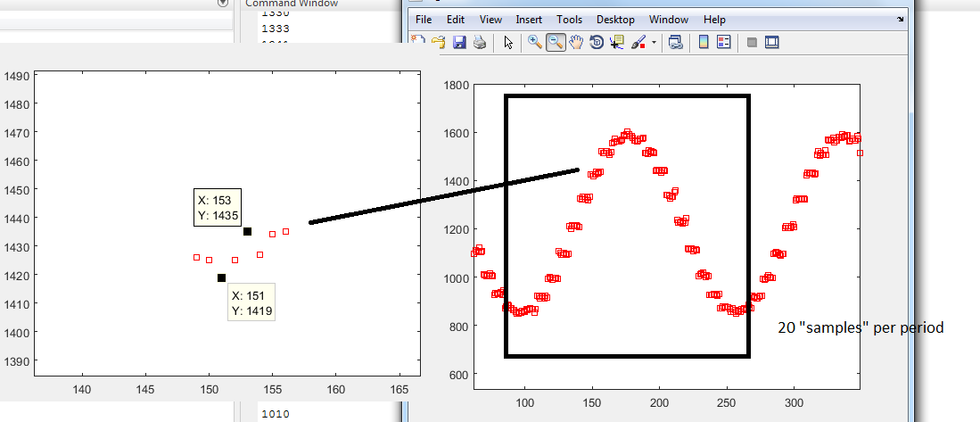Select the Brush/Select Data tool
Image resolution: width=980 pixels, height=422 pixels.
click(x=638, y=43)
